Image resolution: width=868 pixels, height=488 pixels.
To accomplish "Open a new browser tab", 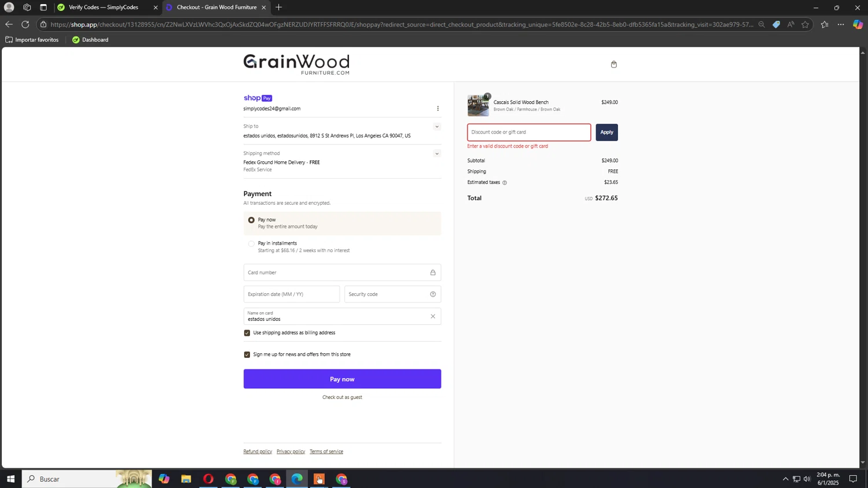I will pos(279,8).
